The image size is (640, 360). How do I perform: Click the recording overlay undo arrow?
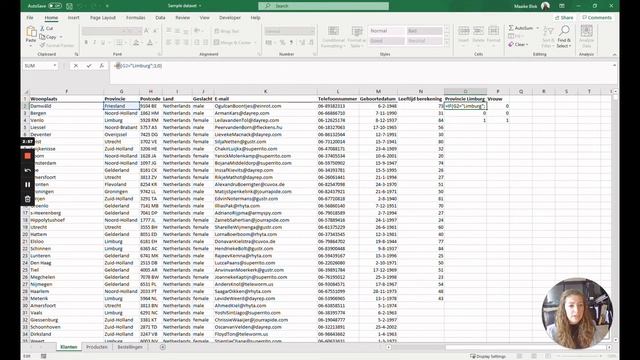[27, 170]
